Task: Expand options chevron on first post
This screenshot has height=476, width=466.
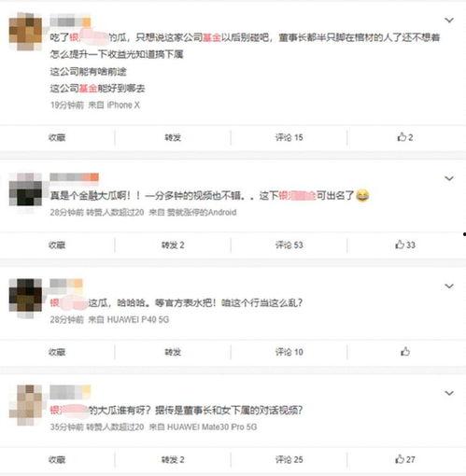Action: click(449, 21)
